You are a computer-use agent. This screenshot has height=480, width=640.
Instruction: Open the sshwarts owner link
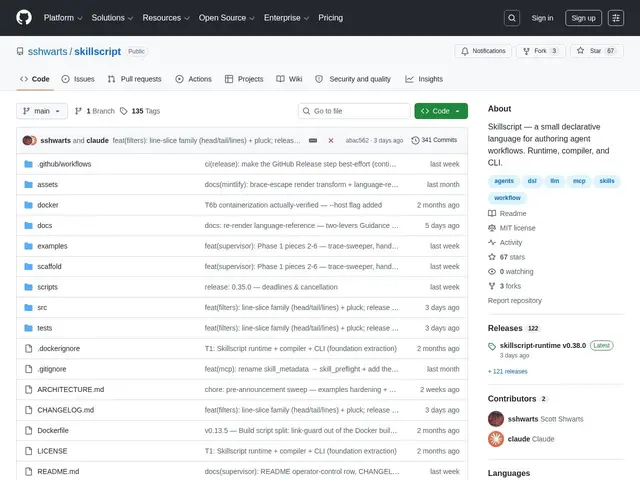[47, 51]
